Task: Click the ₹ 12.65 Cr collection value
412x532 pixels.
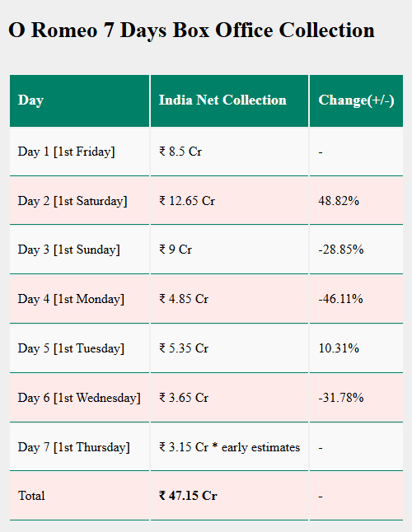Action: coord(187,201)
